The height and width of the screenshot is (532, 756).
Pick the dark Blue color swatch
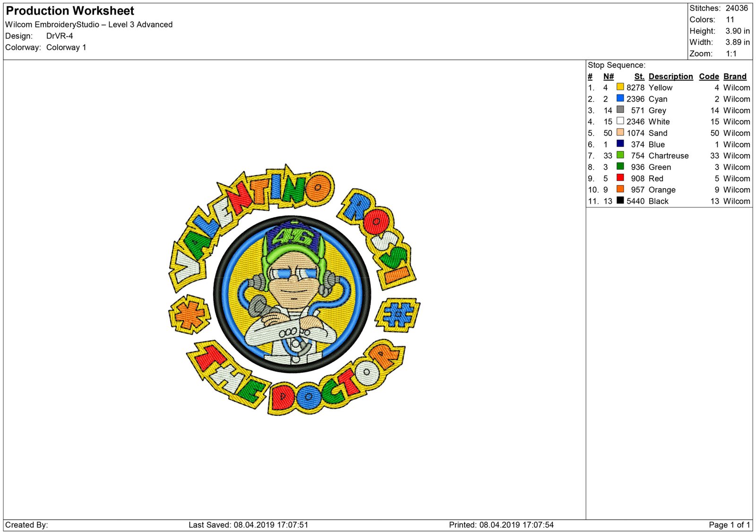pyautogui.click(x=620, y=144)
